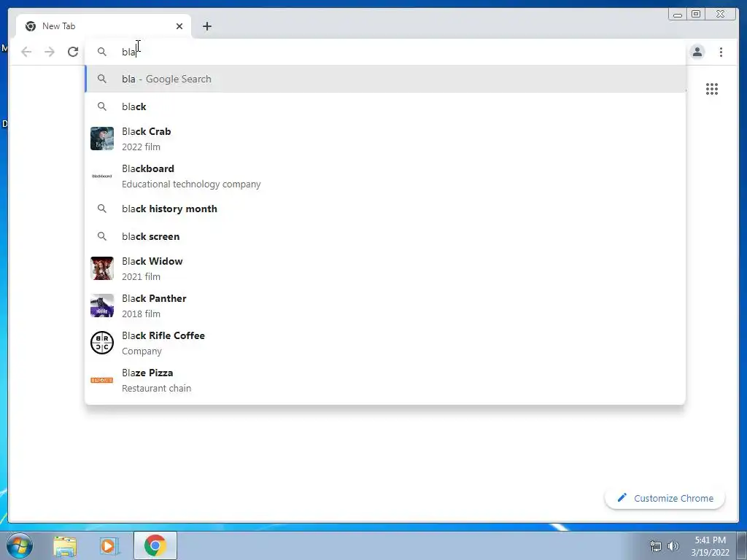
Task: Click the Blackboard company logo icon
Action: click(x=102, y=176)
